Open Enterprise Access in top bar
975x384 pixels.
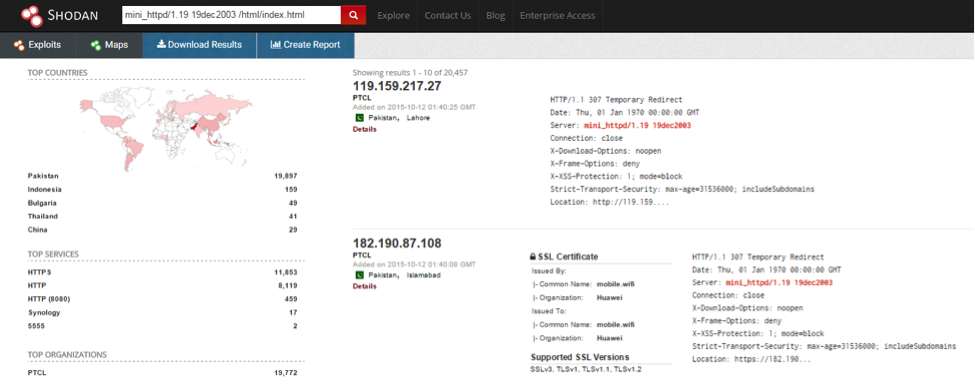557,16
